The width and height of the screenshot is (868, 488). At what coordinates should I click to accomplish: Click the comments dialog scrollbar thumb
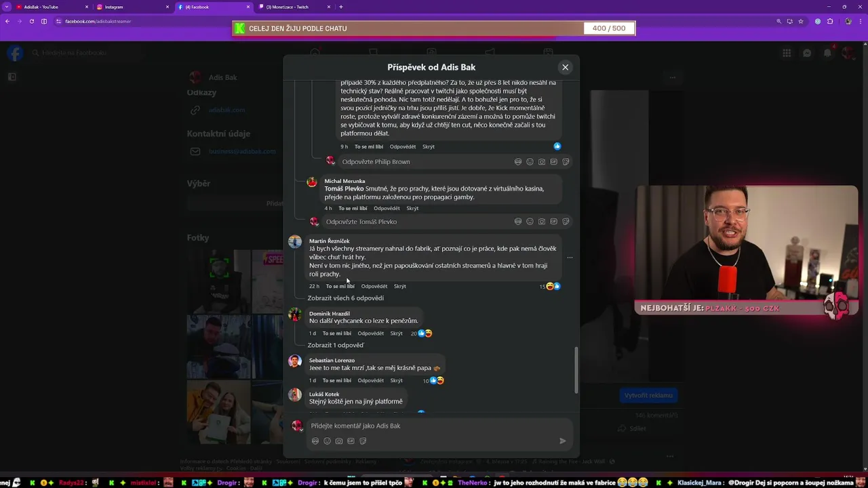[577, 370]
